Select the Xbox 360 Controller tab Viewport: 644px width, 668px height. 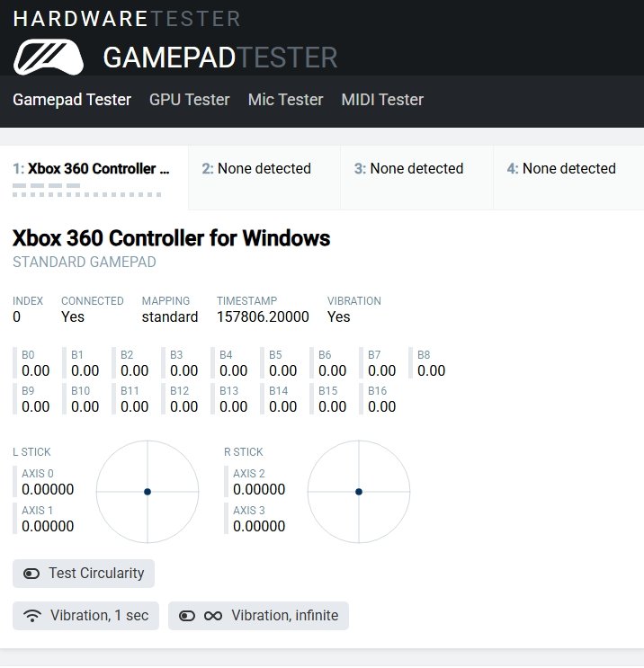tap(92, 169)
